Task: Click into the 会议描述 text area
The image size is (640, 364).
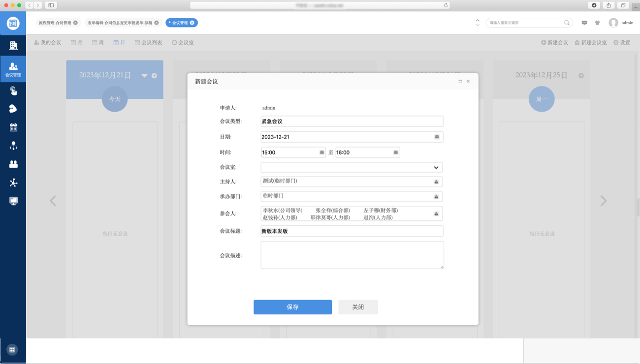Action: click(x=352, y=255)
